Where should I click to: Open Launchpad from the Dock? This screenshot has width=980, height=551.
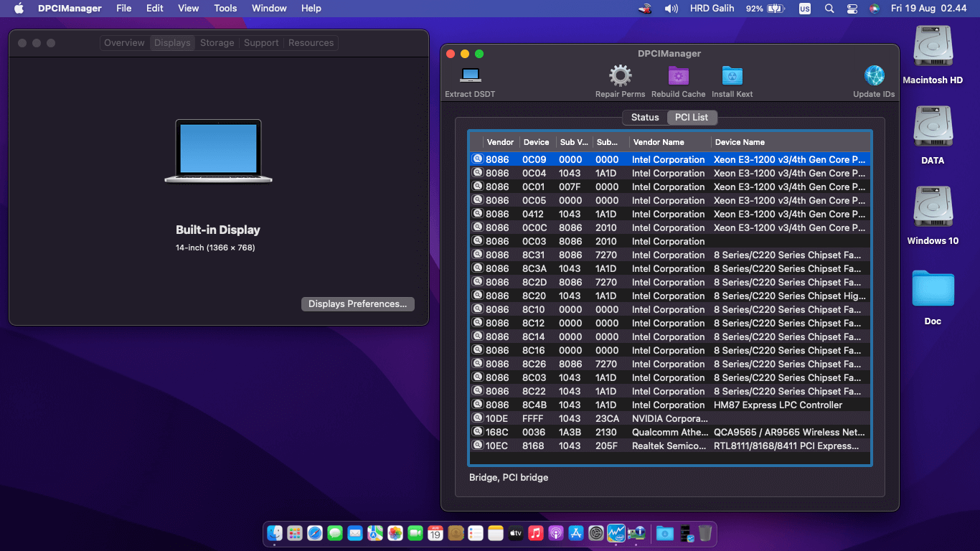pyautogui.click(x=295, y=533)
